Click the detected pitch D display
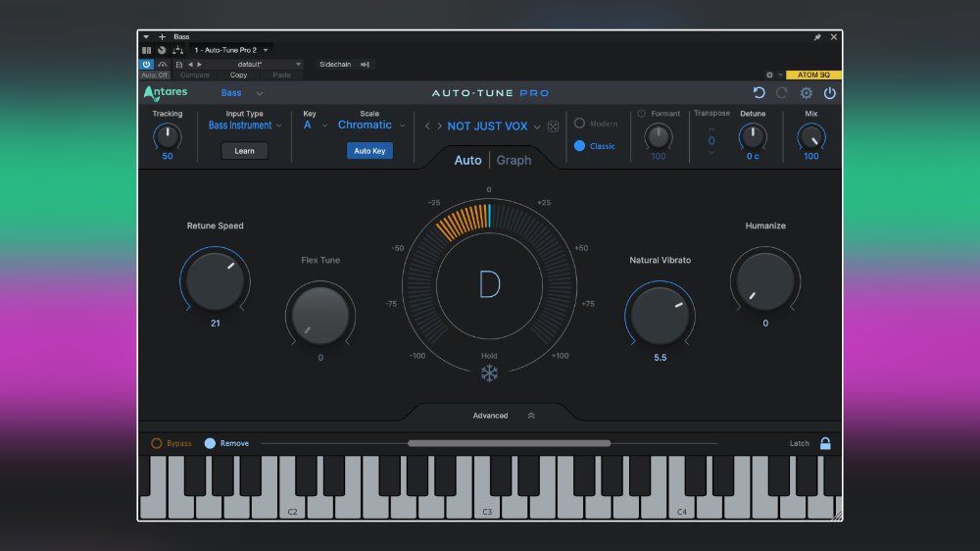Viewport: 980px width, 551px height. coord(489,284)
